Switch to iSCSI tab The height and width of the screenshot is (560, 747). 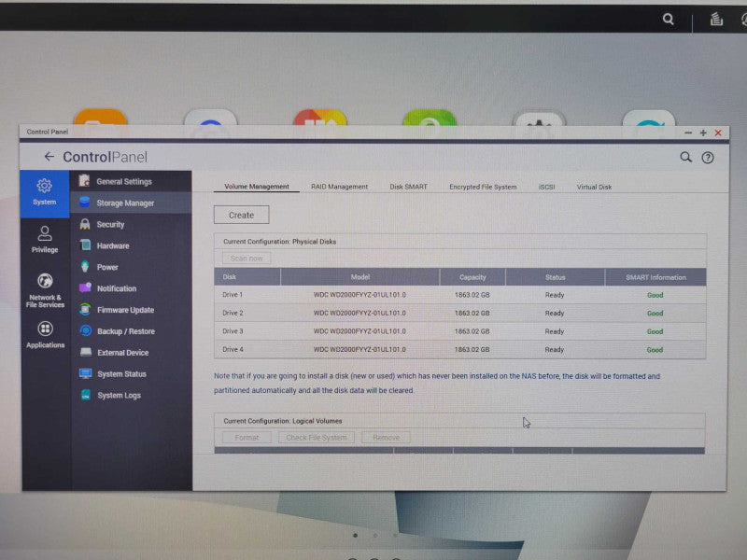(546, 187)
